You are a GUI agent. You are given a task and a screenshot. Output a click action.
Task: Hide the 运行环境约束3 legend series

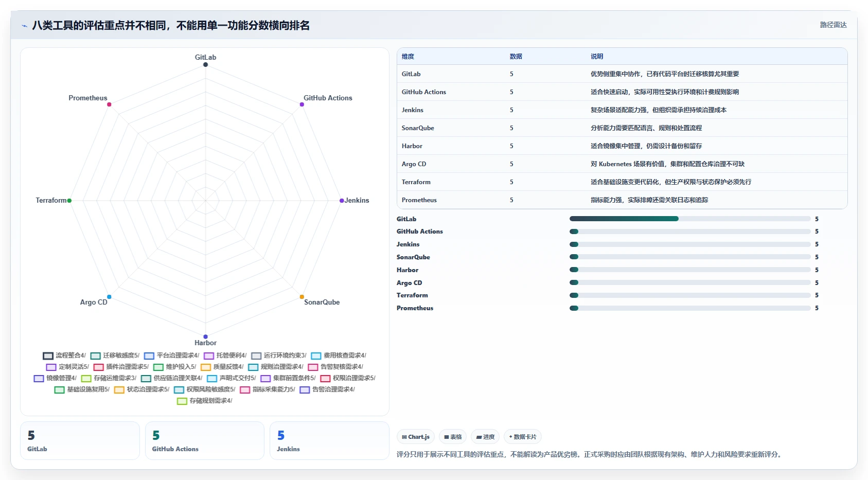tap(278, 355)
